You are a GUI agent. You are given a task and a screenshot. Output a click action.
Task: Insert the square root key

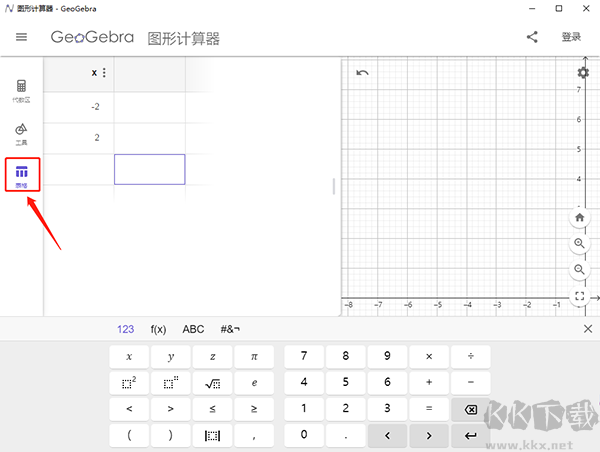tap(212, 382)
